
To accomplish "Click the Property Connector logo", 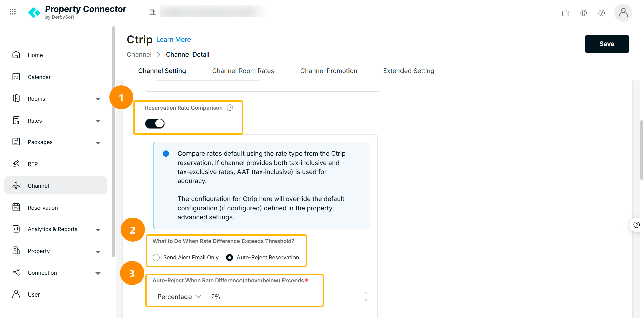I will click(x=77, y=12).
